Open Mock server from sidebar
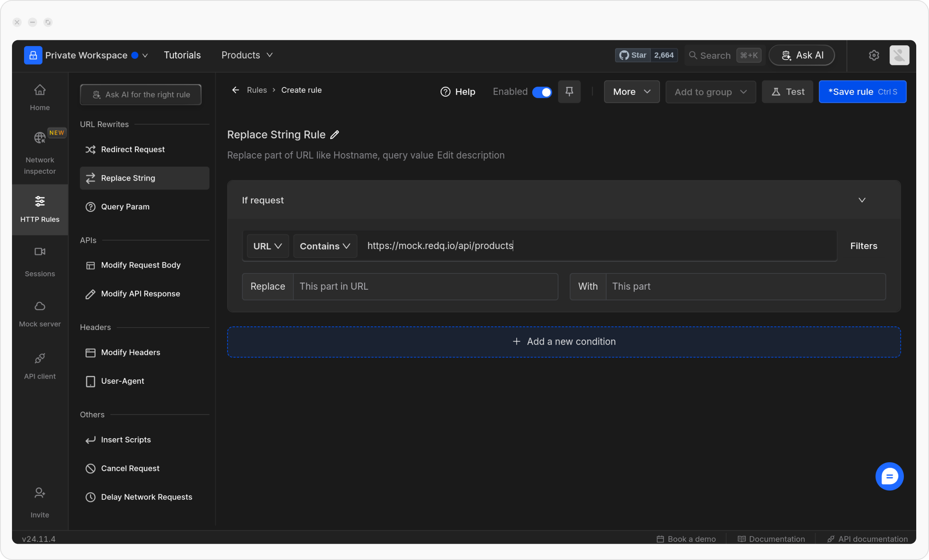 point(40,314)
